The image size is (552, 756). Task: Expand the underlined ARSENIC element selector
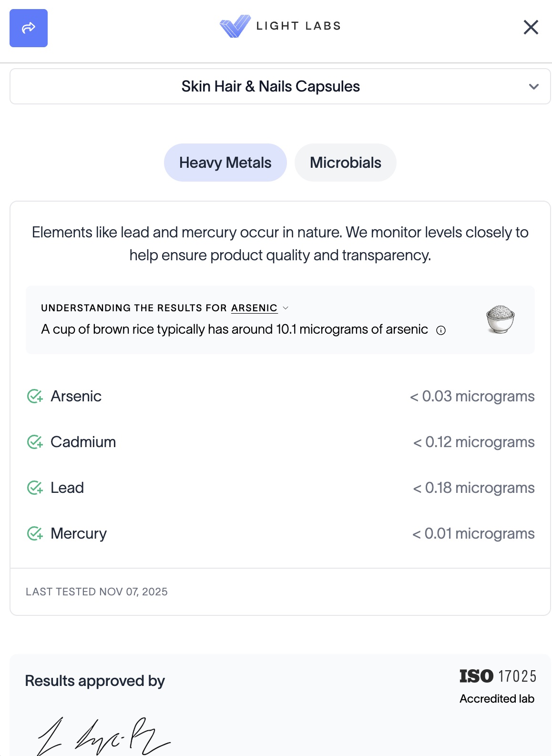coord(260,308)
